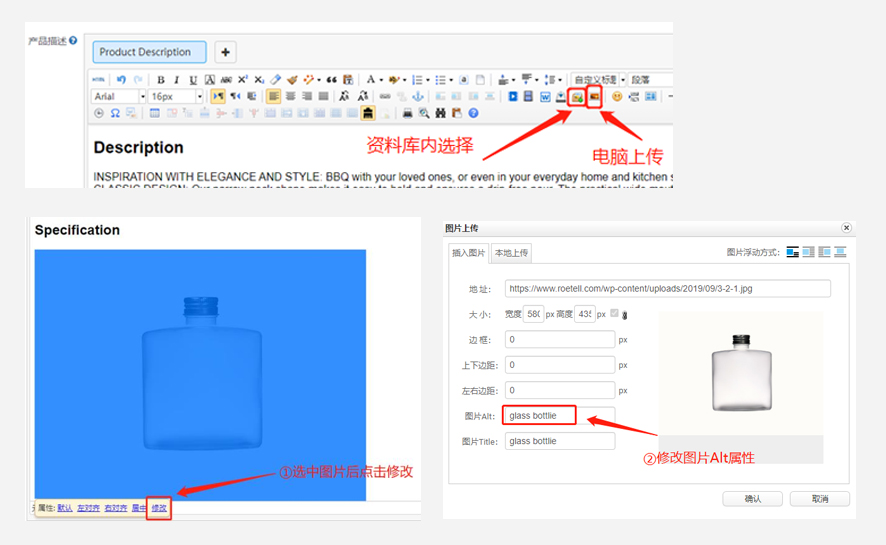
Task: Apply subscript formatting
Action: pos(259,80)
